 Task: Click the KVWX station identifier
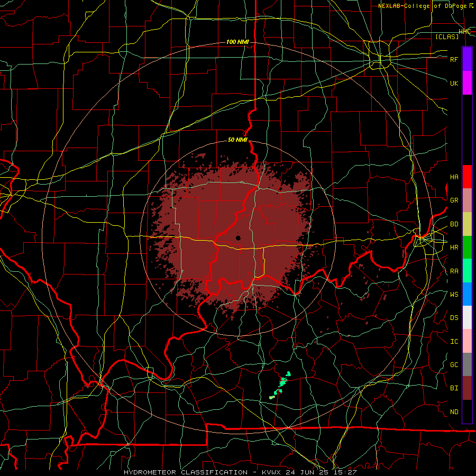pyautogui.click(x=271, y=472)
